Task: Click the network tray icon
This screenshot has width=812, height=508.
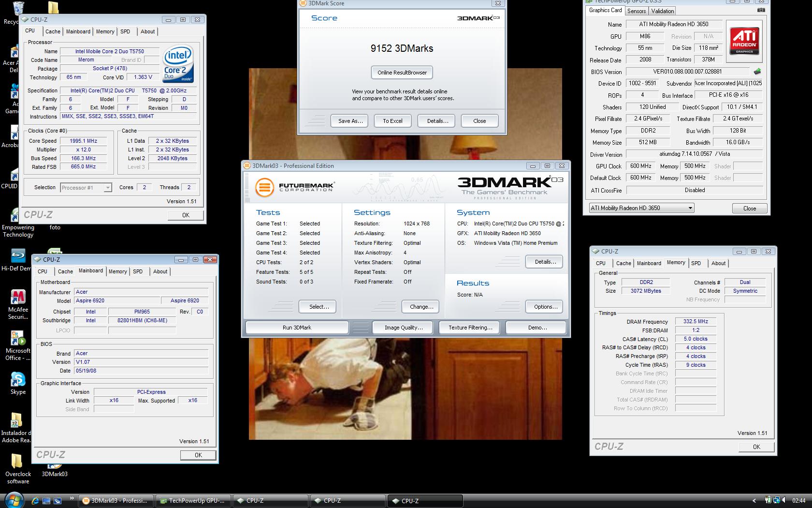Action: coord(776,500)
